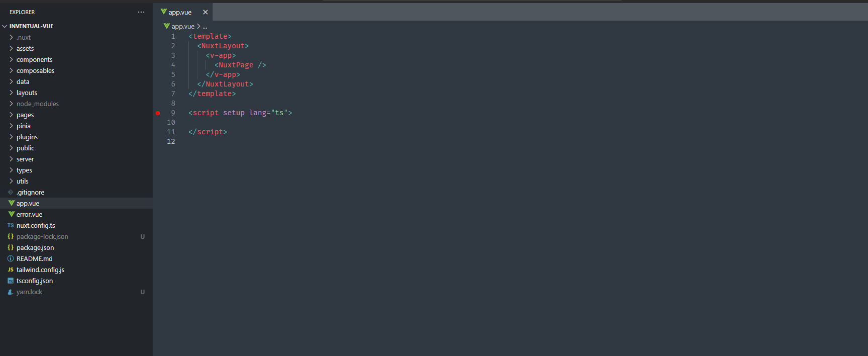Viewport: 868px width, 356px height.
Task: Open the yarn.lock file
Action: [x=29, y=292]
